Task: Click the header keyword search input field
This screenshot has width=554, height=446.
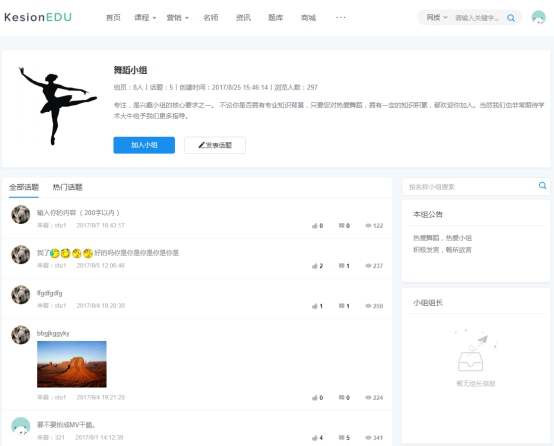Action: tap(477, 18)
